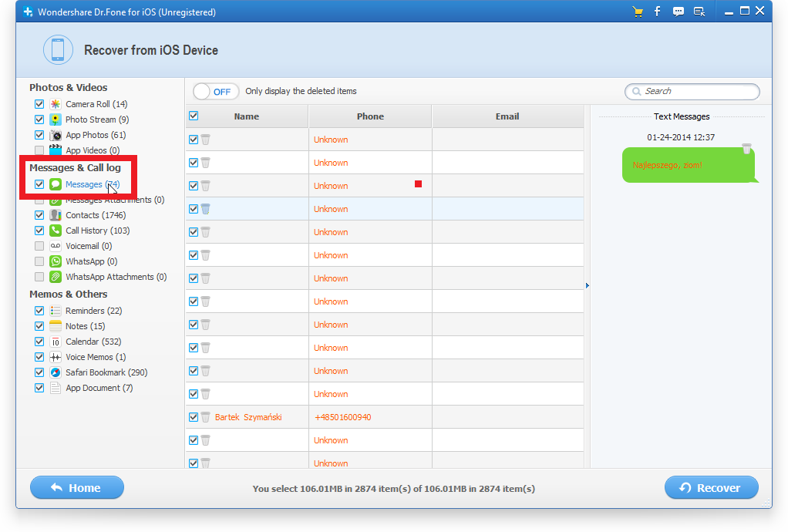Click the App Photos camera icon
The width and height of the screenshot is (788, 532).
56,135
